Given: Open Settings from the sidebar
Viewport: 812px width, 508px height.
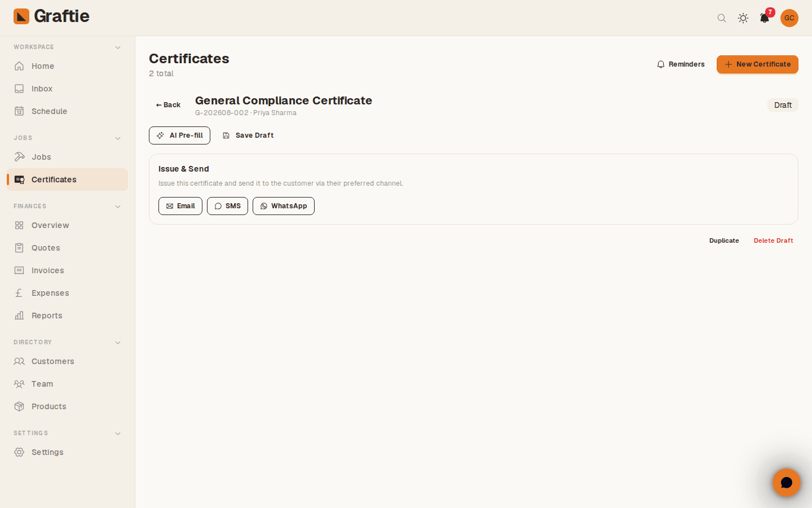Looking at the screenshot, I should (67, 452).
